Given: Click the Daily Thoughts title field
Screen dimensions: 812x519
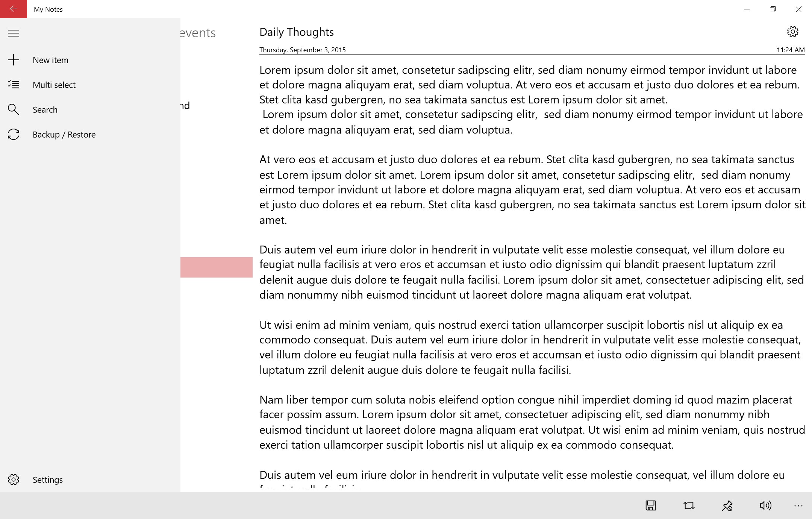Looking at the screenshot, I should click(x=297, y=32).
